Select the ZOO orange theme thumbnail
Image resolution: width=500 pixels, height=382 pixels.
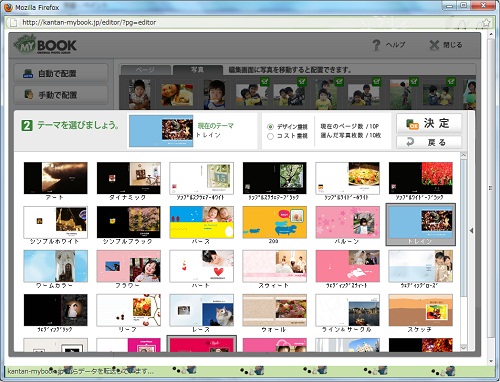click(275, 222)
